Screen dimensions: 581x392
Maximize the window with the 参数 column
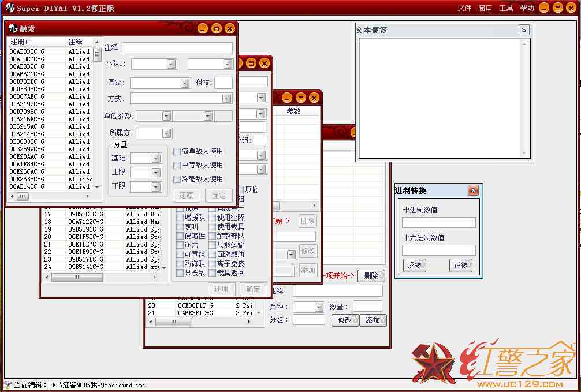pos(300,98)
